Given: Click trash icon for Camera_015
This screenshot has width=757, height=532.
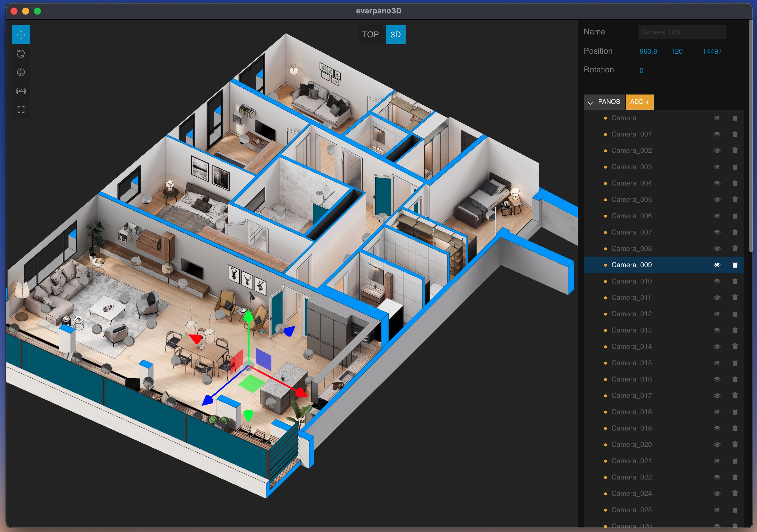Looking at the screenshot, I should pos(735,363).
